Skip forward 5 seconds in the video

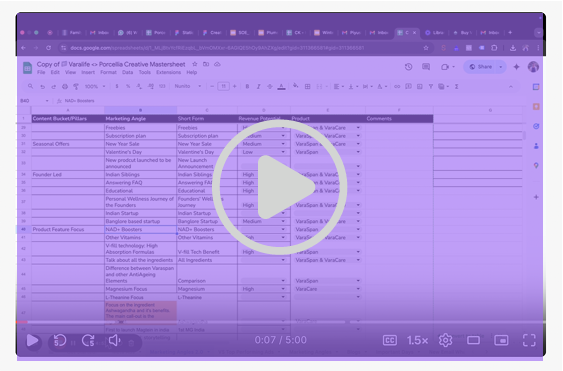pyautogui.click(x=88, y=340)
